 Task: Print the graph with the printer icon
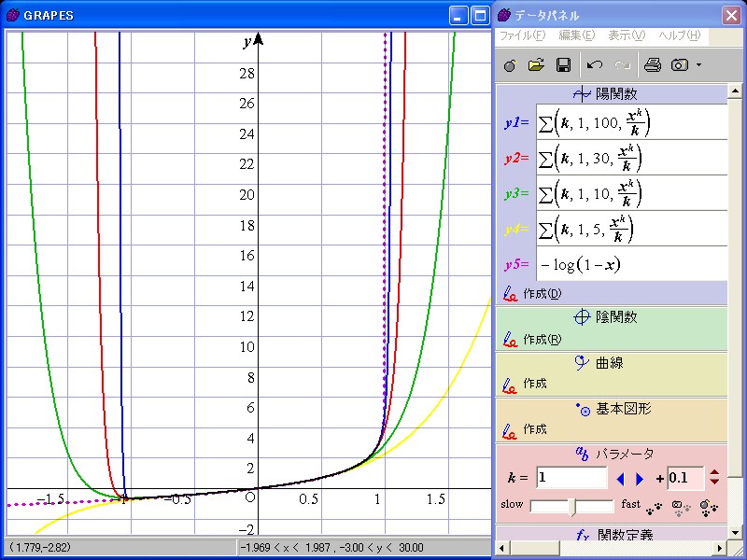653,65
